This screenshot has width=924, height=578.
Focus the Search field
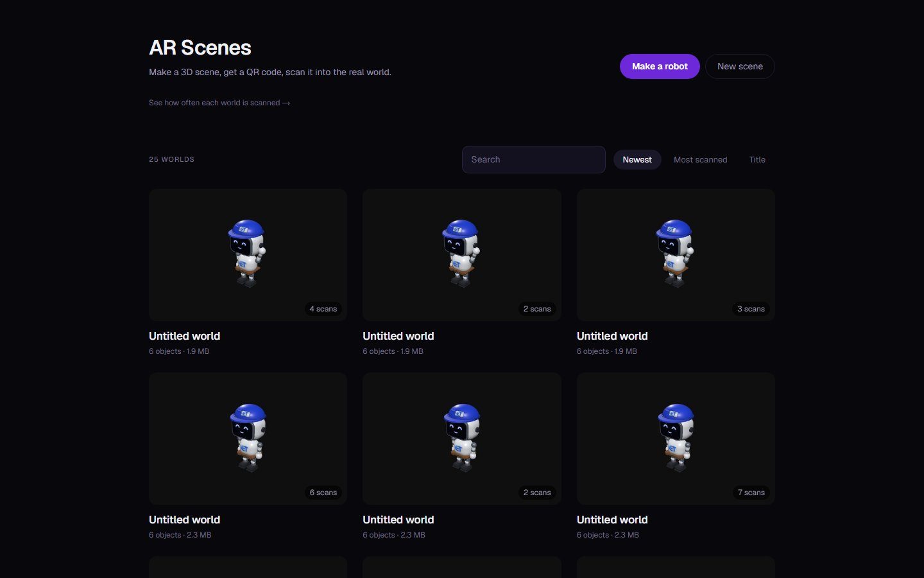point(534,159)
